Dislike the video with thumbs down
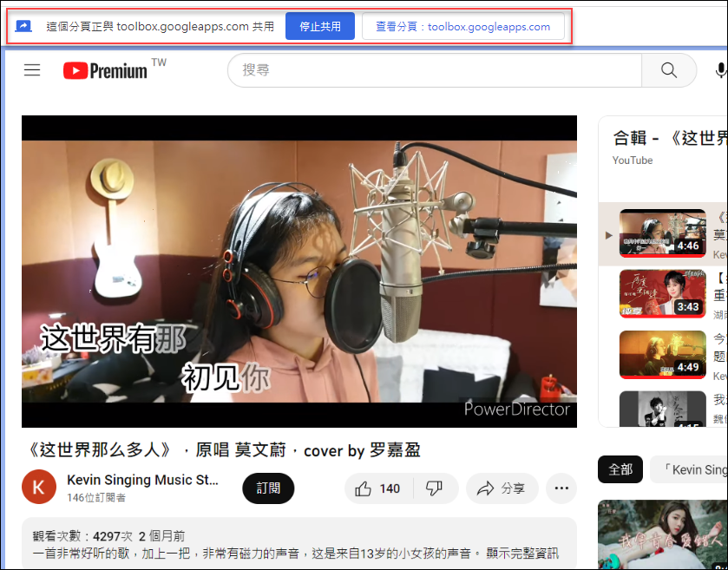The image size is (728, 570). (435, 488)
